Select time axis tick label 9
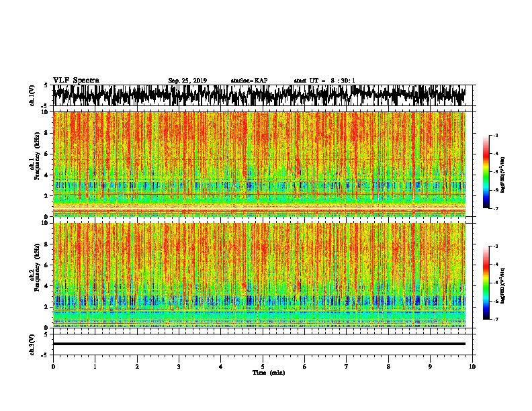This screenshot has height=411, width=532. pyautogui.click(x=430, y=367)
